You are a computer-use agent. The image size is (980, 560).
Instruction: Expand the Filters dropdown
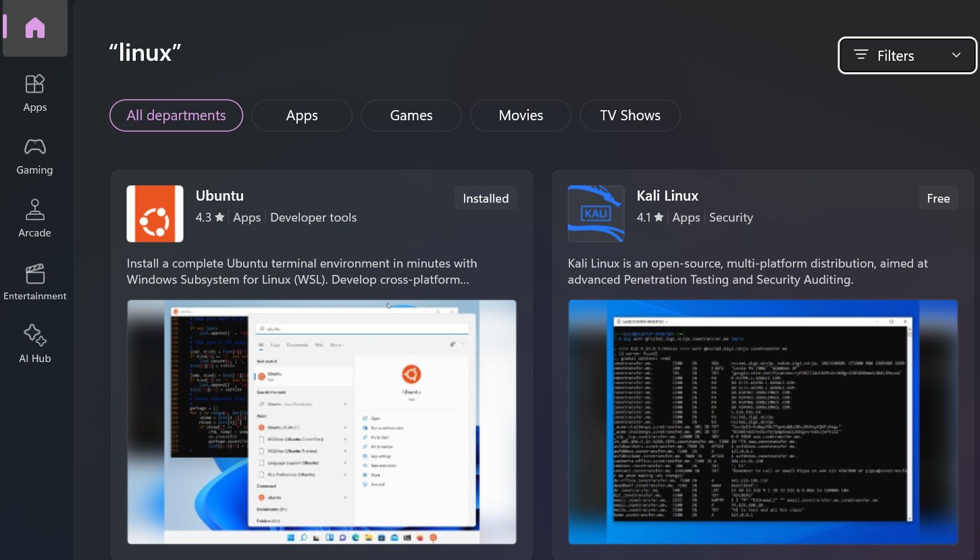point(907,55)
